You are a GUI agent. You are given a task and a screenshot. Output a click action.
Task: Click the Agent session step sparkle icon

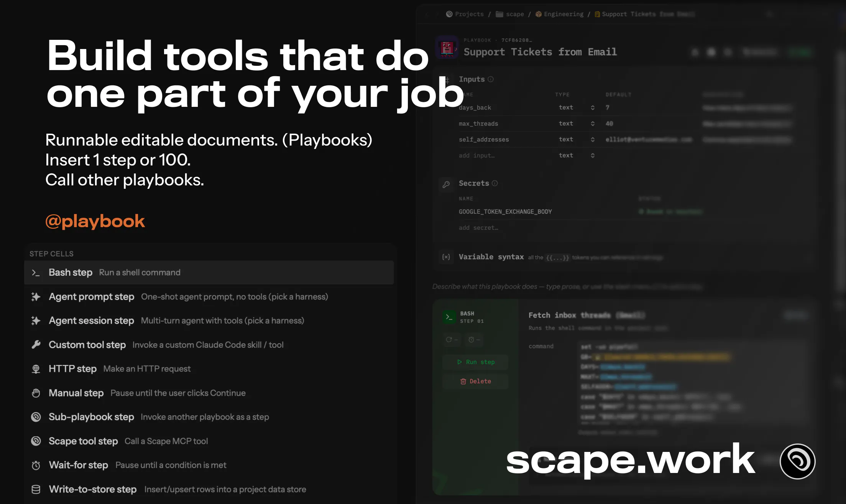36,321
